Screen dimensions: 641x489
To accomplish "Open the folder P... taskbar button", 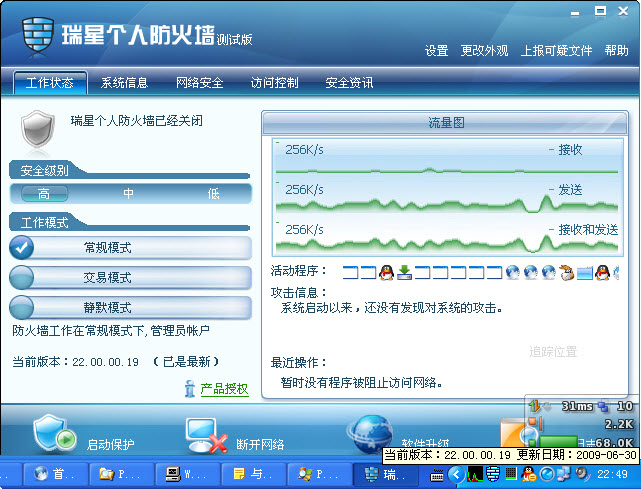I will (x=121, y=474).
